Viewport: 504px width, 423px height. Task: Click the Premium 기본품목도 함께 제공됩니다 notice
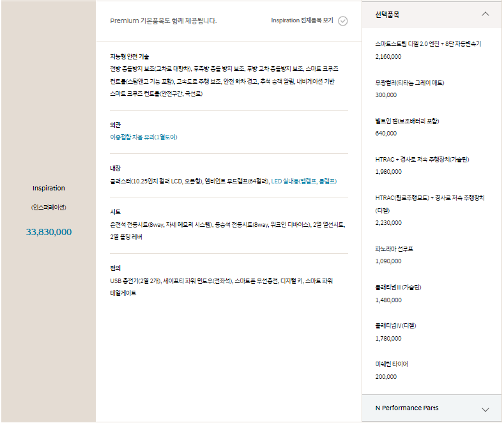click(164, 21)
